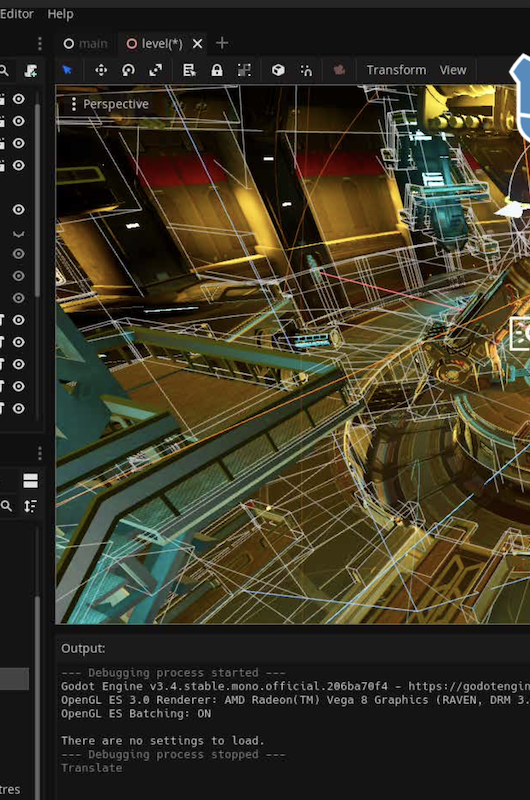
Task: Click '--- Debugging process stopped ---' line
Action: click(x=173, y=754)
